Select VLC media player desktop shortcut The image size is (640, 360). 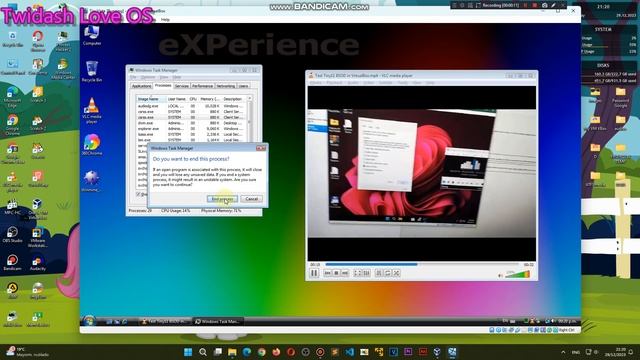[x=91, y=110]
